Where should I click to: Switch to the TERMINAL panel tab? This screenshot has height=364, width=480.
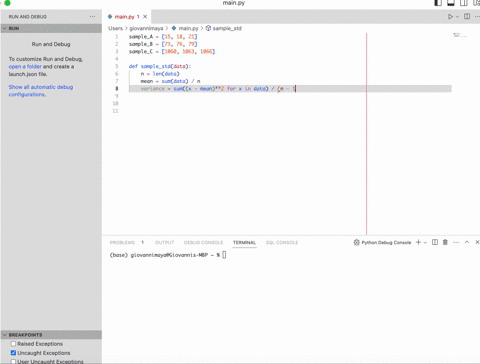pyautogui.click(x=244, y=242)
